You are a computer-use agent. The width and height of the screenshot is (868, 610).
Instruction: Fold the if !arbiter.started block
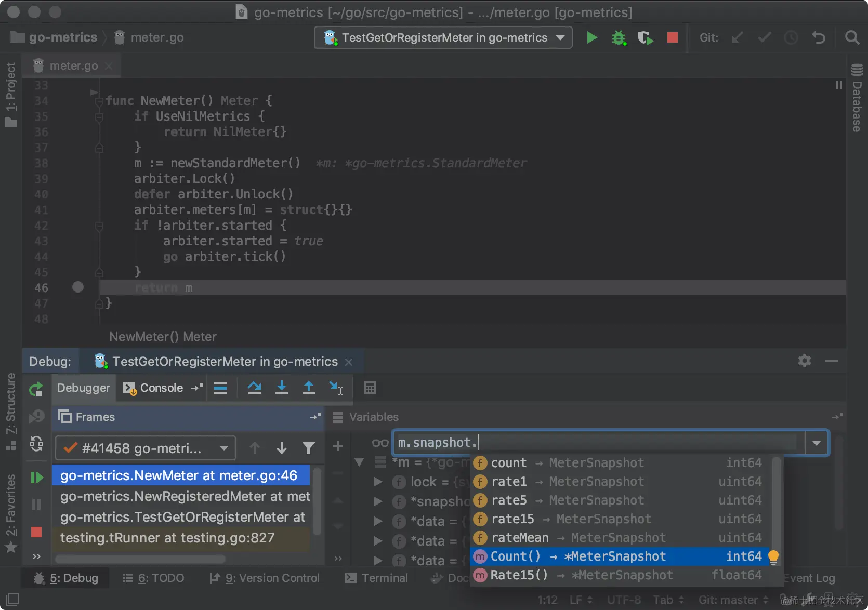[99, 226]
